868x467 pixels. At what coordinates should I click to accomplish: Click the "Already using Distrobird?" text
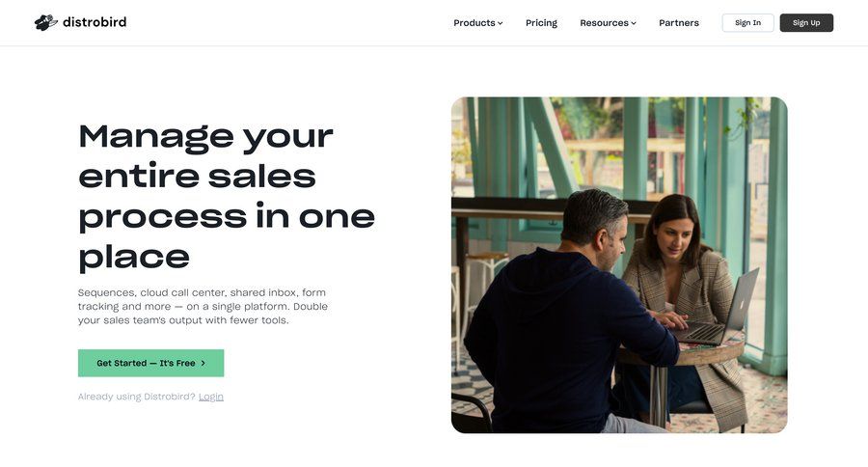pos(137,397)
